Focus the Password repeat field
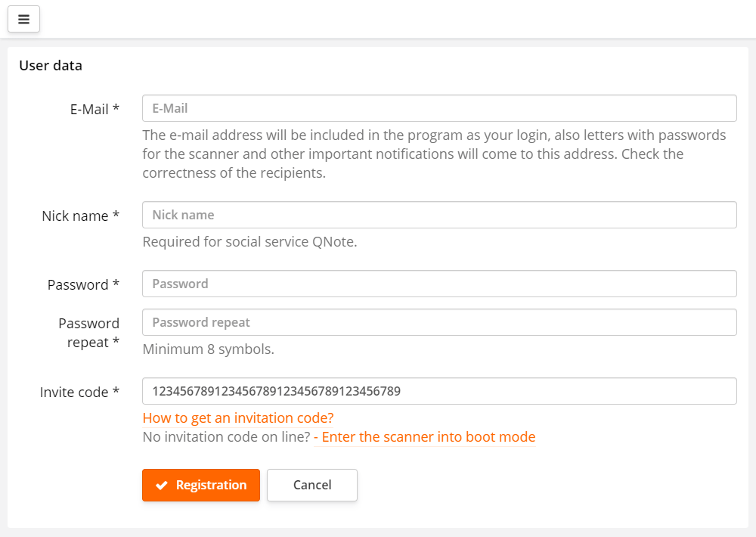Image resolution: width=756 pixels, height=537 pixels. pyautogui.click(x=438, y=321)
